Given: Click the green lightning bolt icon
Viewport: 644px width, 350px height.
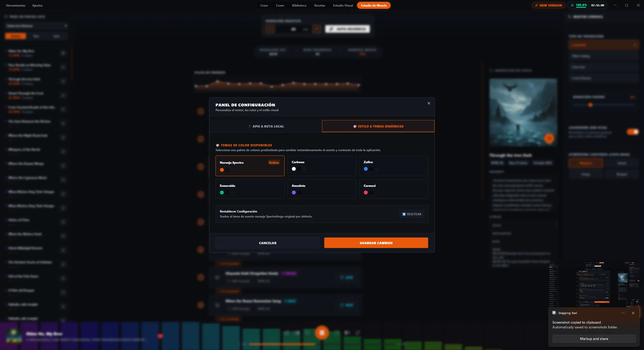Looking at the screenshot, I should pos(572,5).
